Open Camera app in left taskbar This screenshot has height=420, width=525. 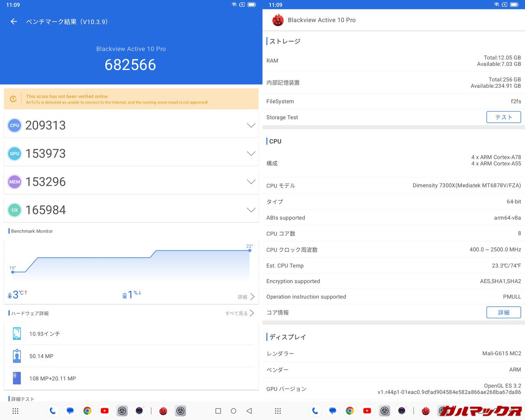(x=139, y=411)
